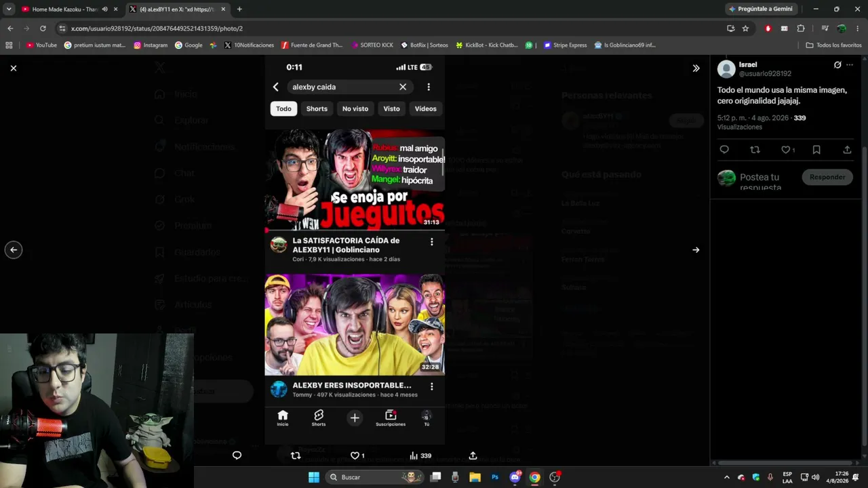
Task: Click the taskbar Buscar search box
Action: [x=374, y=477]
